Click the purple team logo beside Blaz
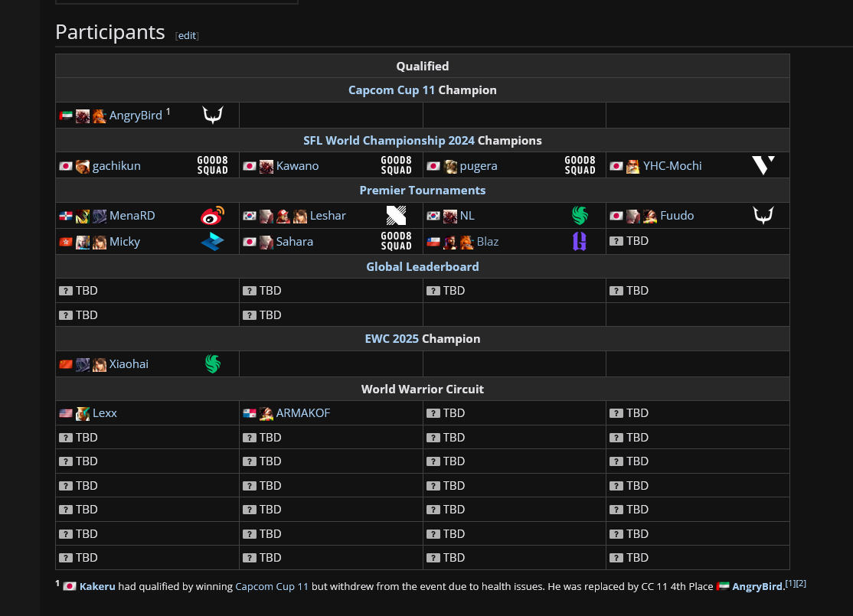This screenshot has height=616, width=853. (580, 241)
